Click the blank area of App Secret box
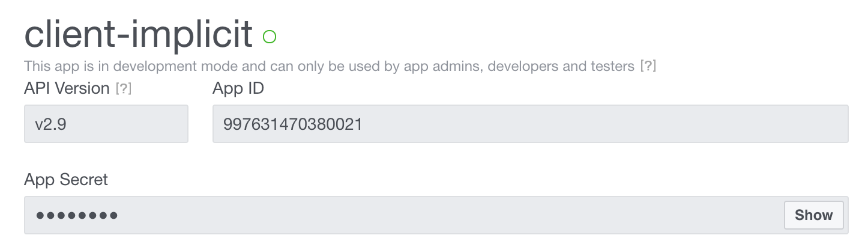The height and width of the screenshot is (250, 868). click(450, 215)
